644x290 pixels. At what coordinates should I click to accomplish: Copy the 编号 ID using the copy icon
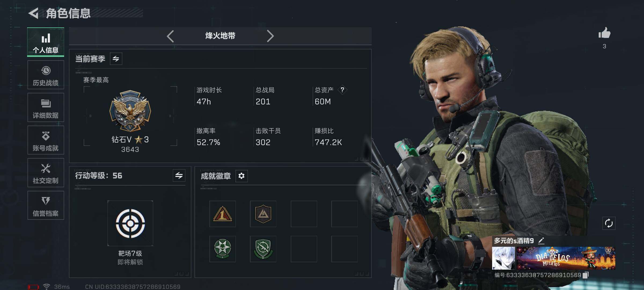586,275
